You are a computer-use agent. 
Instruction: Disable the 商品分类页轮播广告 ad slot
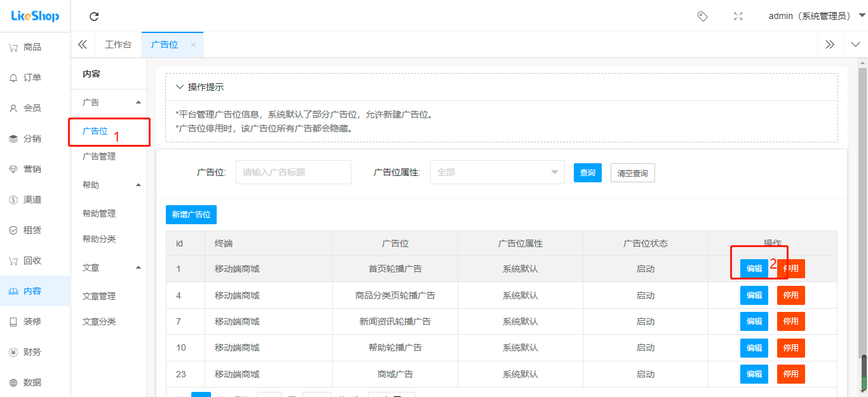(x=791, y=295)
